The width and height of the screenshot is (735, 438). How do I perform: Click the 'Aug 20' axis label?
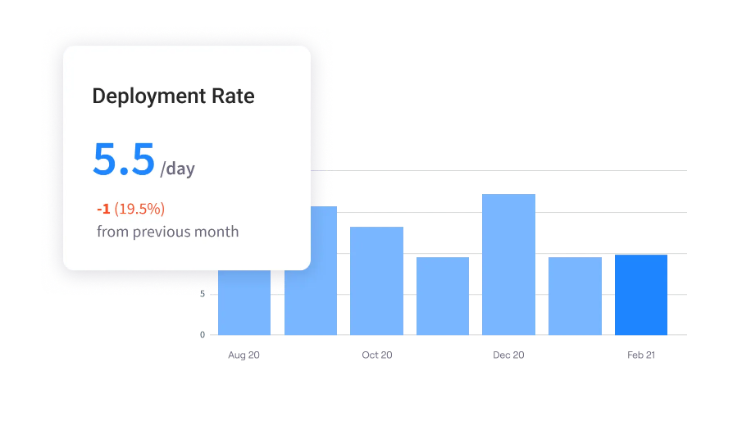click(244, 355)
